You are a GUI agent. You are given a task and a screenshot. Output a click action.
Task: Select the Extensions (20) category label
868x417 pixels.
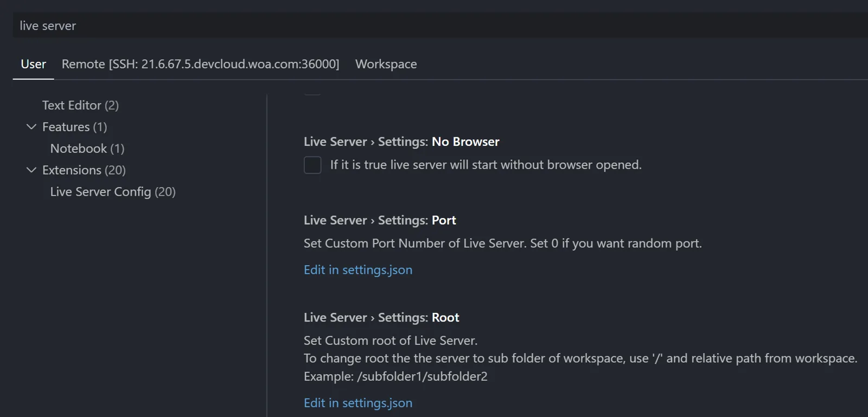[x=84, y=170]
